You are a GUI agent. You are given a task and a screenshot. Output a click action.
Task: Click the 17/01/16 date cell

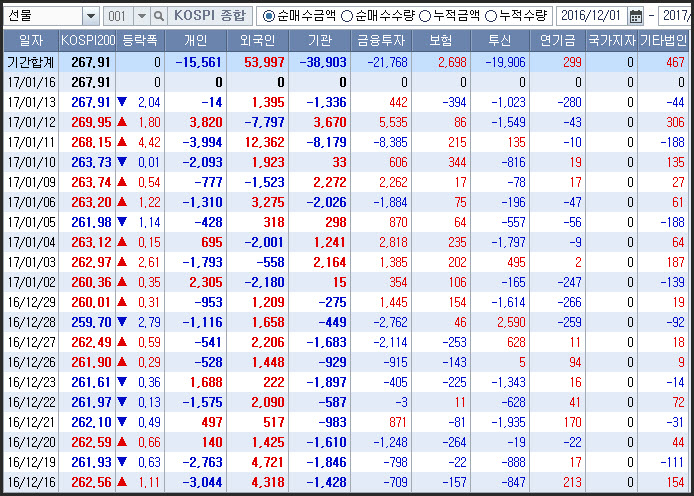[31, 82]
